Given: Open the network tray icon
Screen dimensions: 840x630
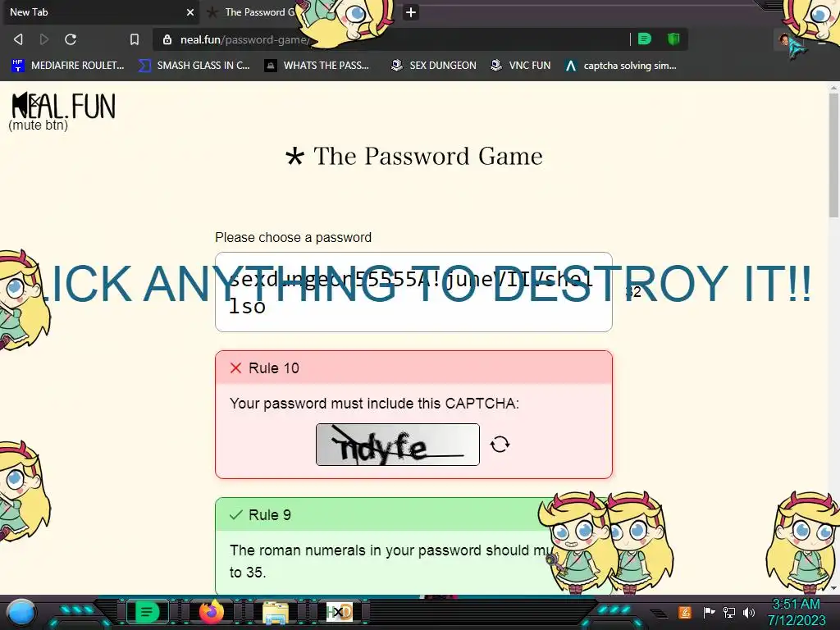Looking at the screenshot, I should [x=729, y=612].
